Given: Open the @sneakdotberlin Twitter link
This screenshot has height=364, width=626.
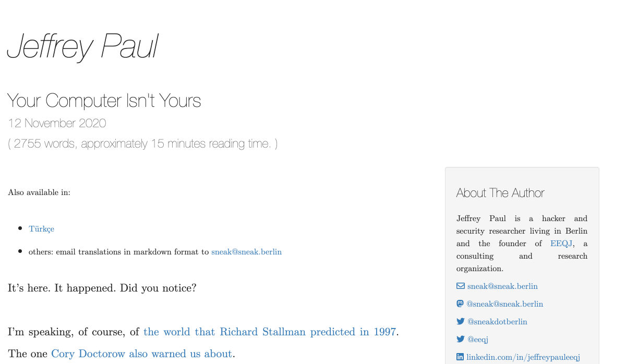Looking at the screenshot, I should (497, 322).
